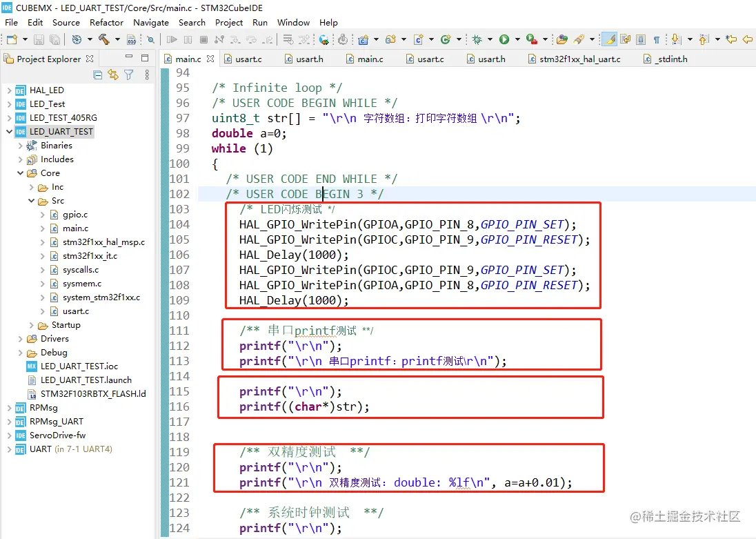Click the Step Into debug icon
Viewport: 756px width, 539px height.
click(235, 39)
